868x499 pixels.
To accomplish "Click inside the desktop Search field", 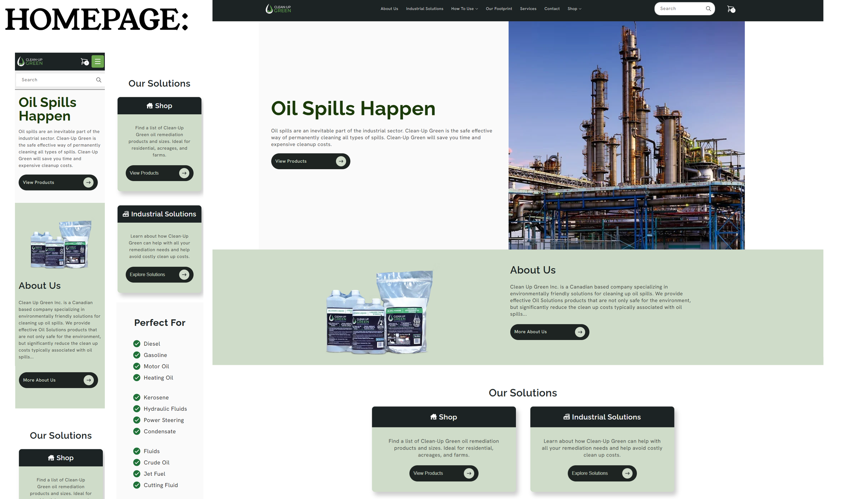I will 677,8.
